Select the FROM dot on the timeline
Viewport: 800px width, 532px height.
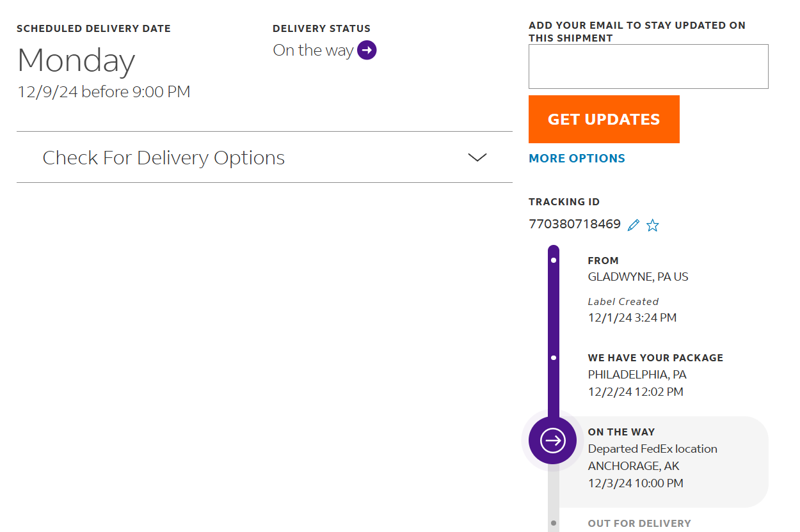click(554, 260)
